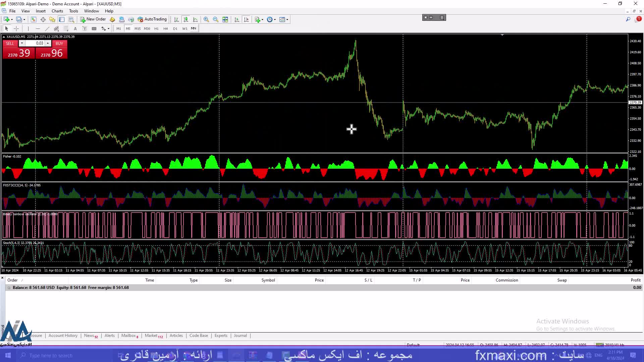
Task: Click the New Order button
Action: [x=93, y=19]
